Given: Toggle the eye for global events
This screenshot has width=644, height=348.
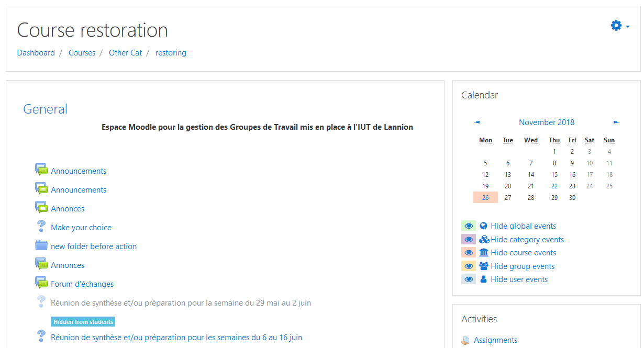Looking at the screenshot, I should [x=469, y=226].
